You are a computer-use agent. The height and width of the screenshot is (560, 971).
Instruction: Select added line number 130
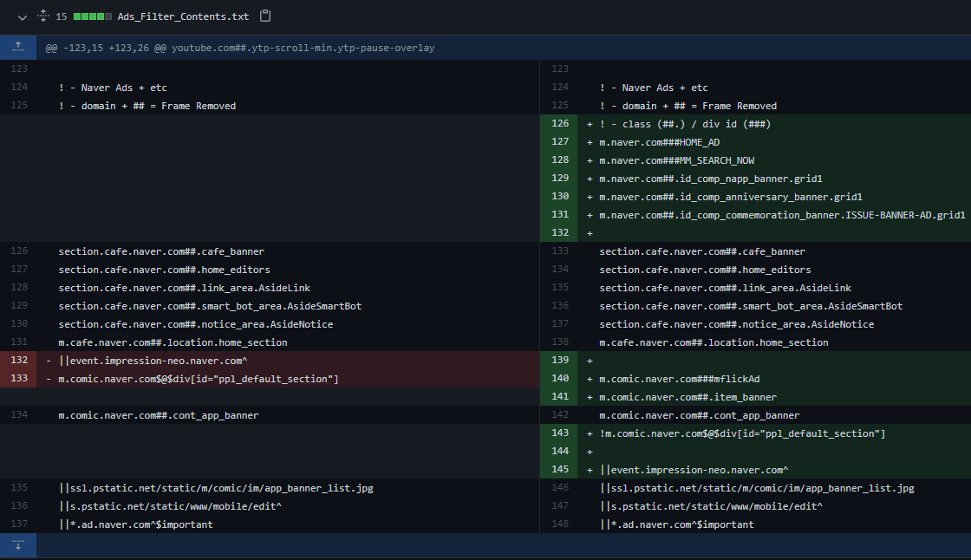click(x=560, y=196)
